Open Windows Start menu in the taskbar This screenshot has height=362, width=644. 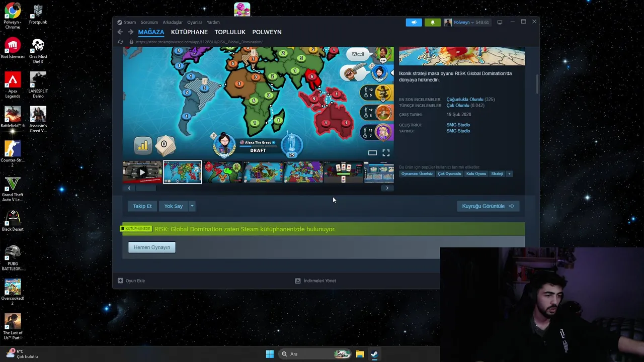[270, 354]
